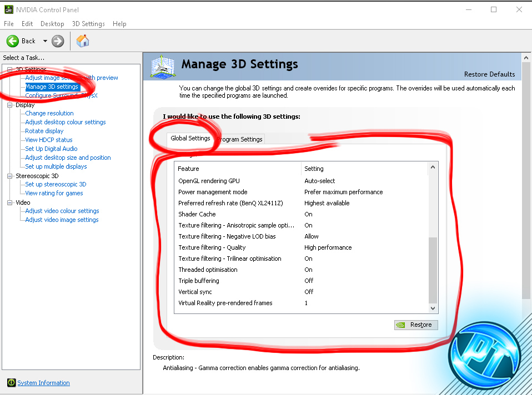Click the main panel scroll up arrow
The image size is (532, 395).
coord(526,58)
